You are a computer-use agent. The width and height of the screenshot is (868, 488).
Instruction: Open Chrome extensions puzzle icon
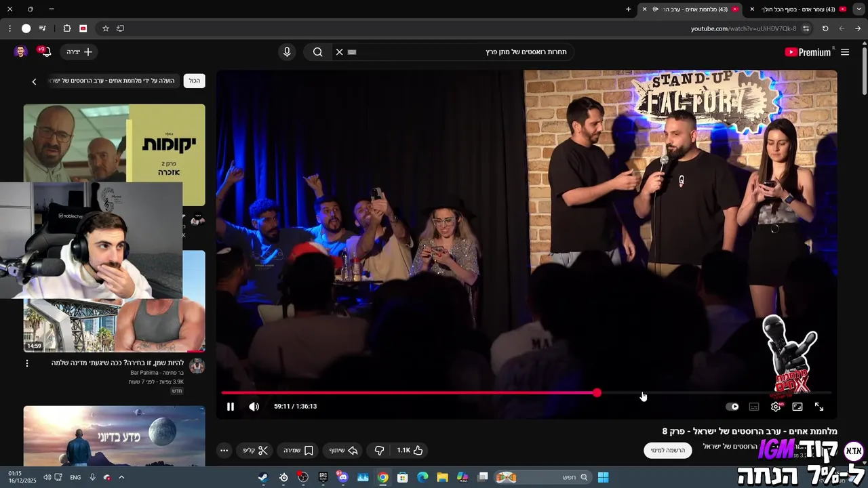(x=67, y=28)
